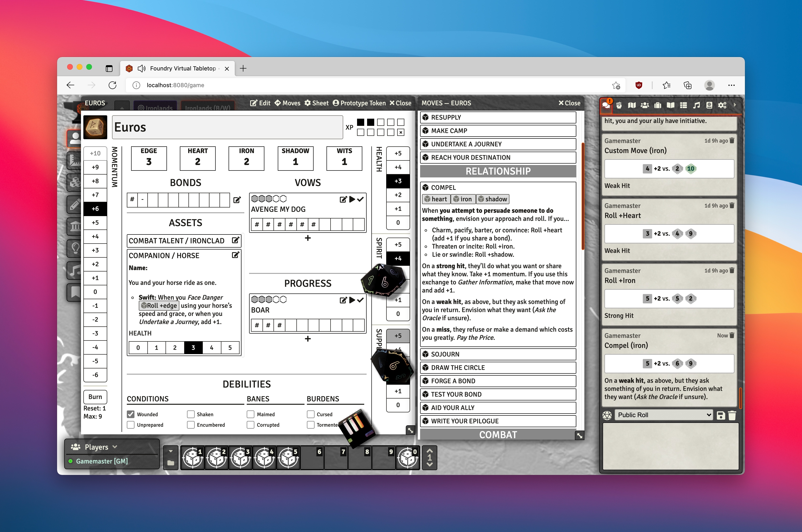Mark progress arrow on Boar track
802x532 pixels.
352,300
